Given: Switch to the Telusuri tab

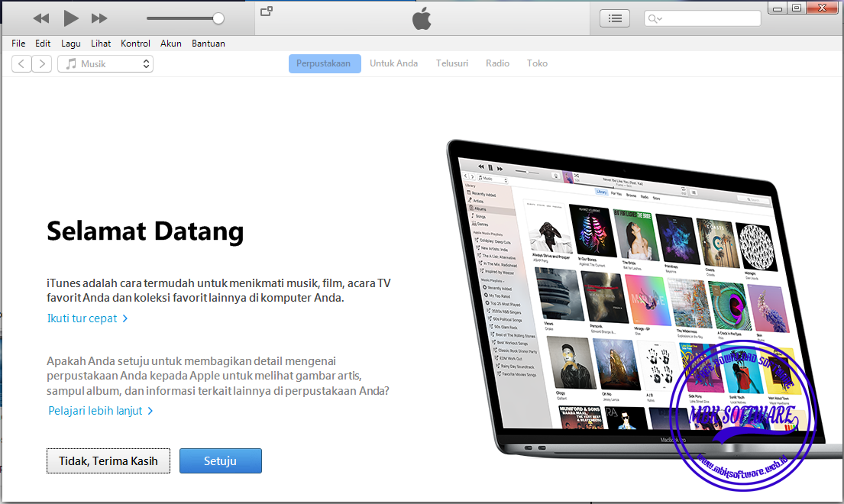Looking at the screenshot, I should [x=452, y=63].
